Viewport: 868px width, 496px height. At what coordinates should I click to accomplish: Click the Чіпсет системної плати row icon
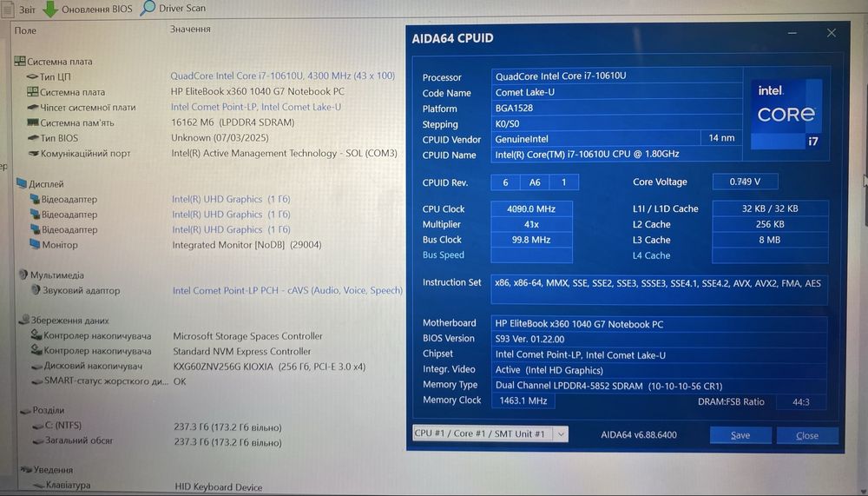pos(33,108)
